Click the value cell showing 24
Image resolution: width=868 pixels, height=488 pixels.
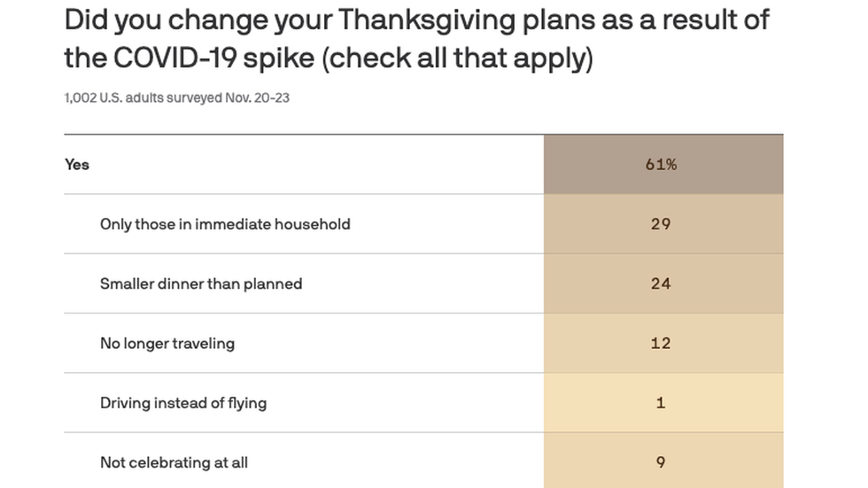663,283
